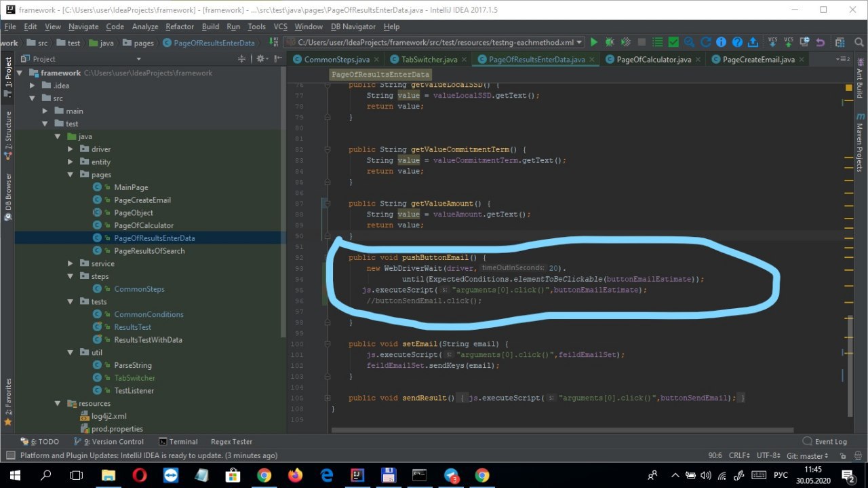This screenshot has height=488, width=868.
Task: Open the DB Navigator menu
Action: 353,26
